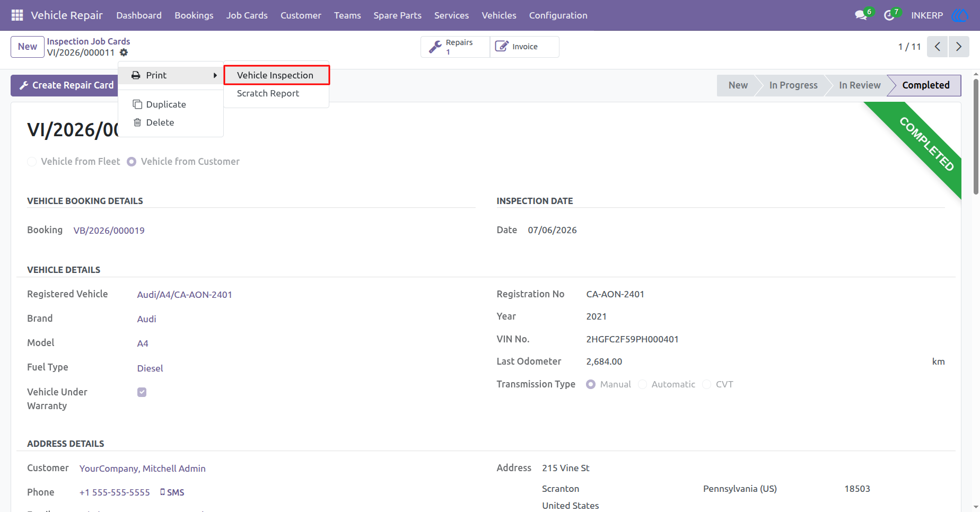Select Vehicle from Fleet radio button

tap(32, 162)
